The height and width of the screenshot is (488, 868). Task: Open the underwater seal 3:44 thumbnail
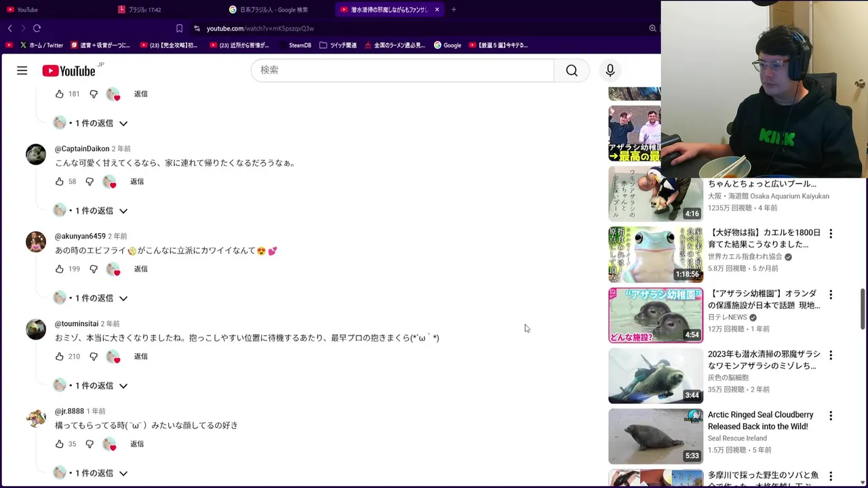[655, 375]
